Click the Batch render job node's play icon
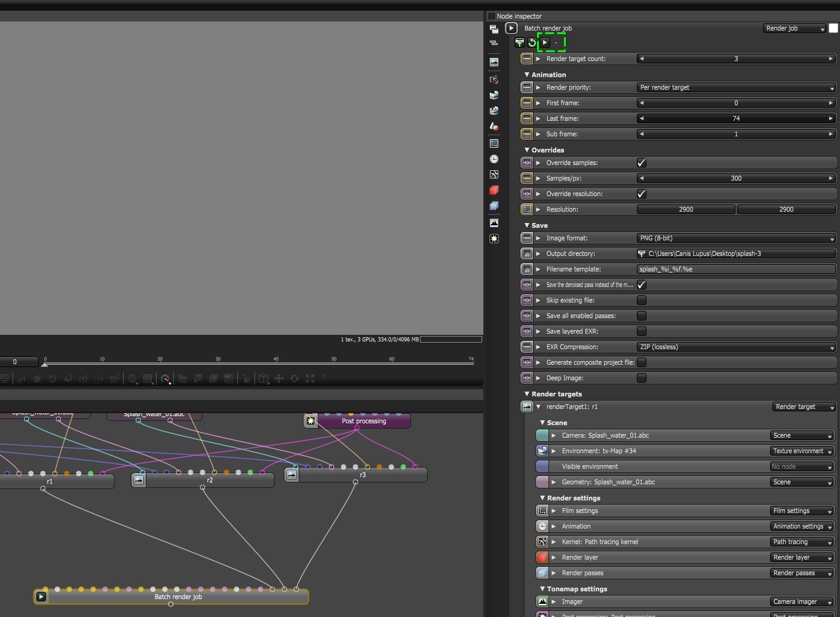 (41, 597)
